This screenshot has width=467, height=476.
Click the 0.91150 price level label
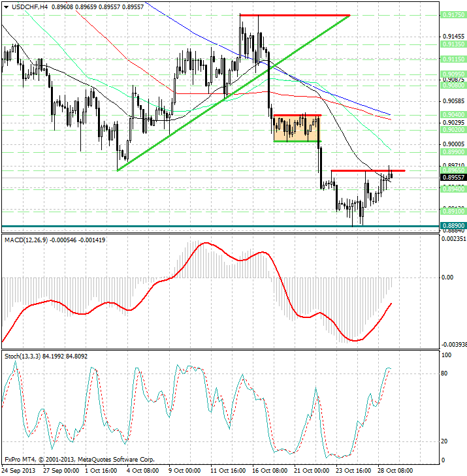453,59
